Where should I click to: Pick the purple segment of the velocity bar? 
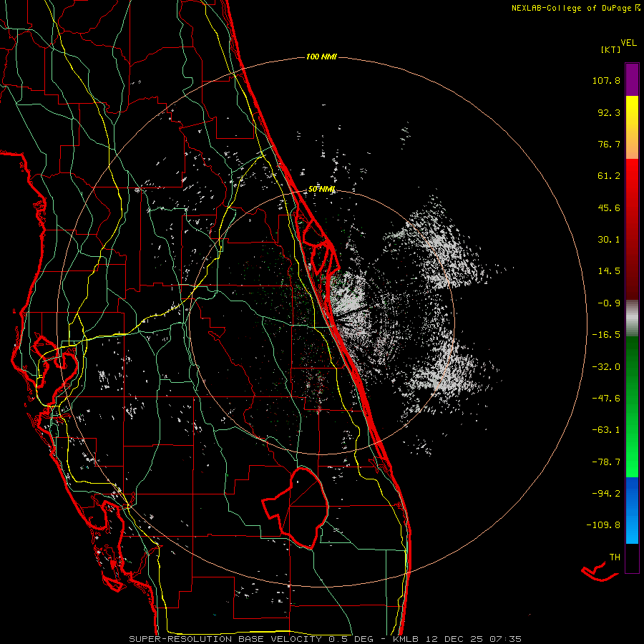pyautogui.click(x=632, y=79)
